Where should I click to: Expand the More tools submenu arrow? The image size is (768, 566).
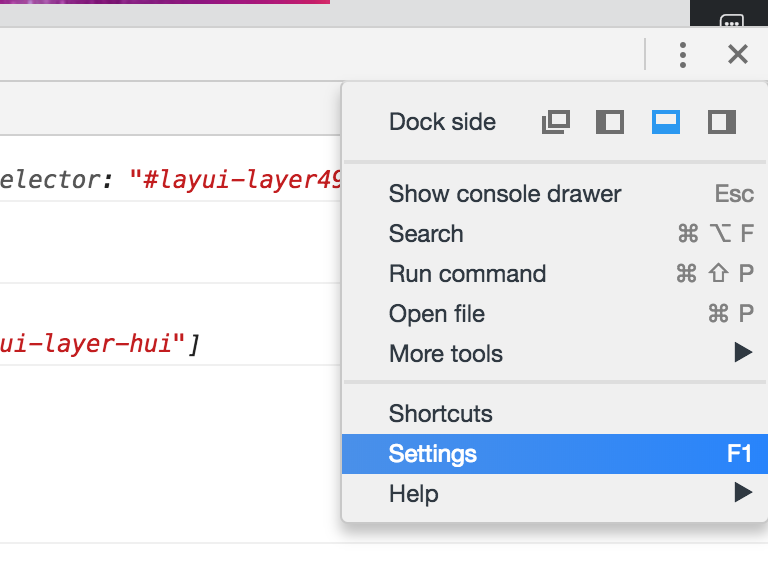point(742,353)
